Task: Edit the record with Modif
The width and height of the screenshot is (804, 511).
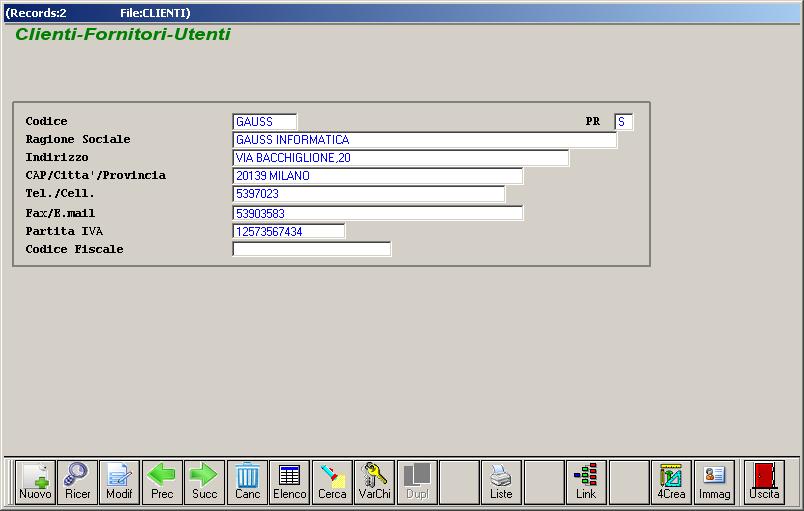Action: tap(119, 482)
